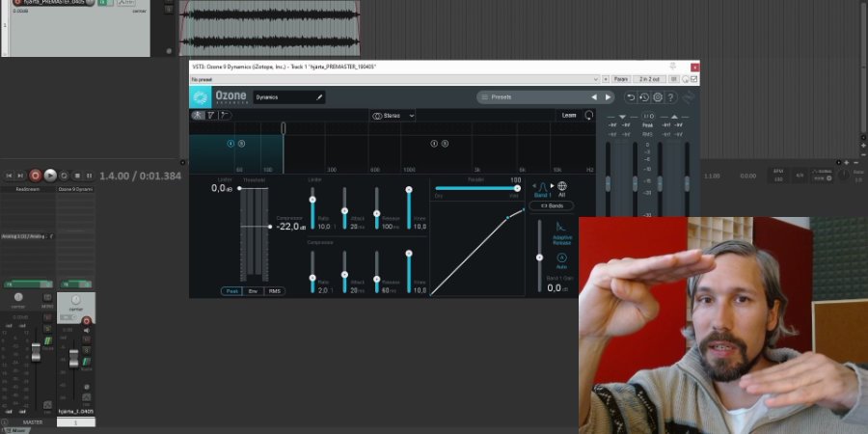
Task: Toggle Auto gain
Action: [561, 260]
